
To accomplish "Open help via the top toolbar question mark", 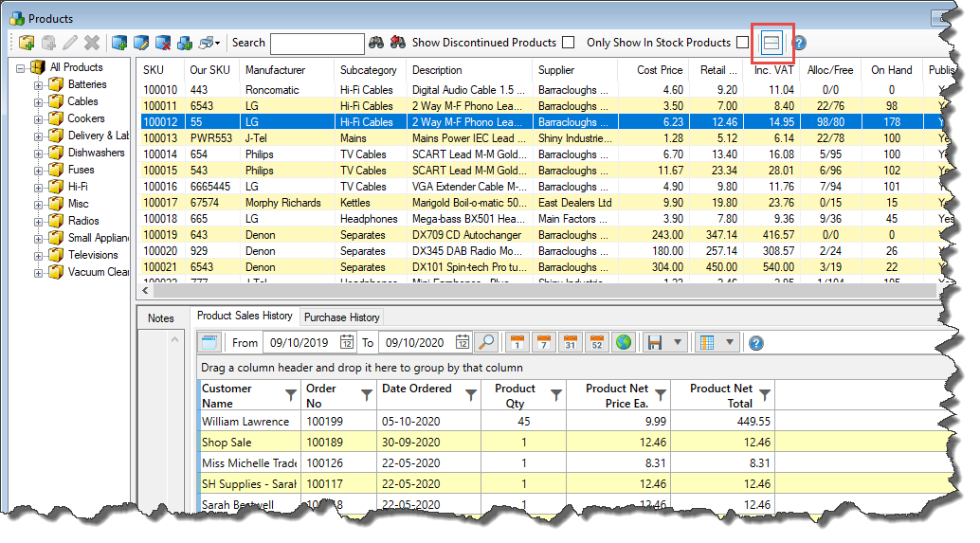I will tap(799, 43).
